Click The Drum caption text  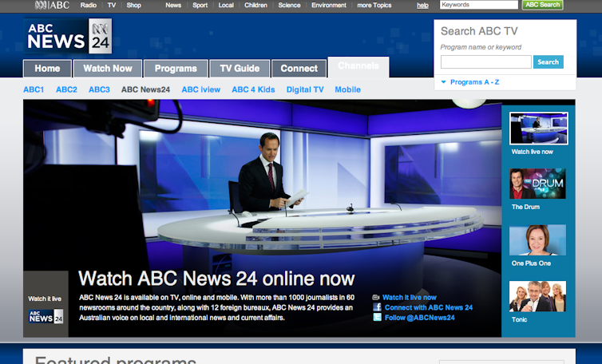tap(525, 207)
